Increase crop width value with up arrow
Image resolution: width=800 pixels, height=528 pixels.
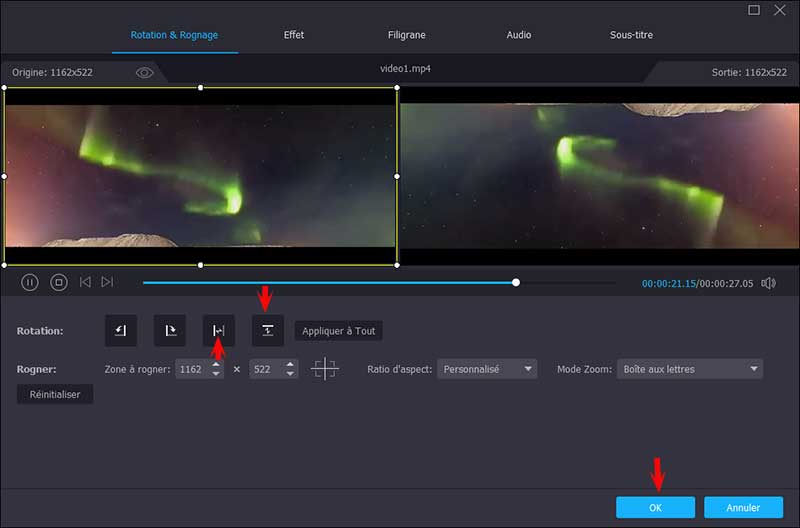pyautogui.click(x=216, y=364)
